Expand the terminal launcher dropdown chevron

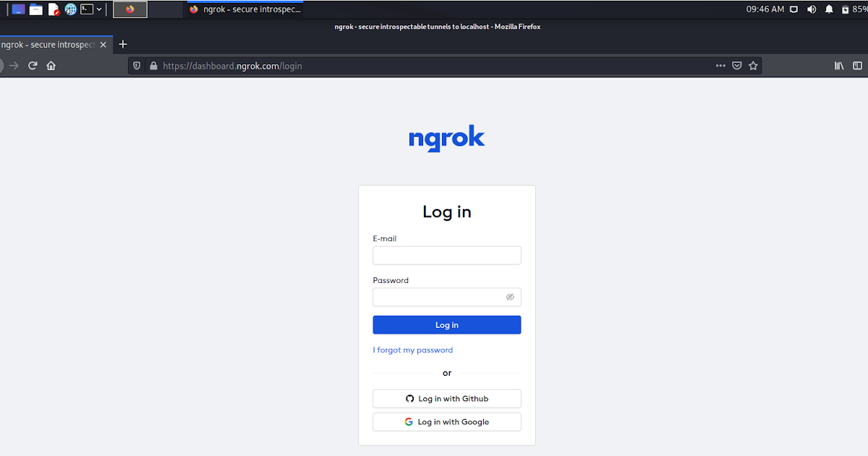pyautogui.click(x=99, y=9)
